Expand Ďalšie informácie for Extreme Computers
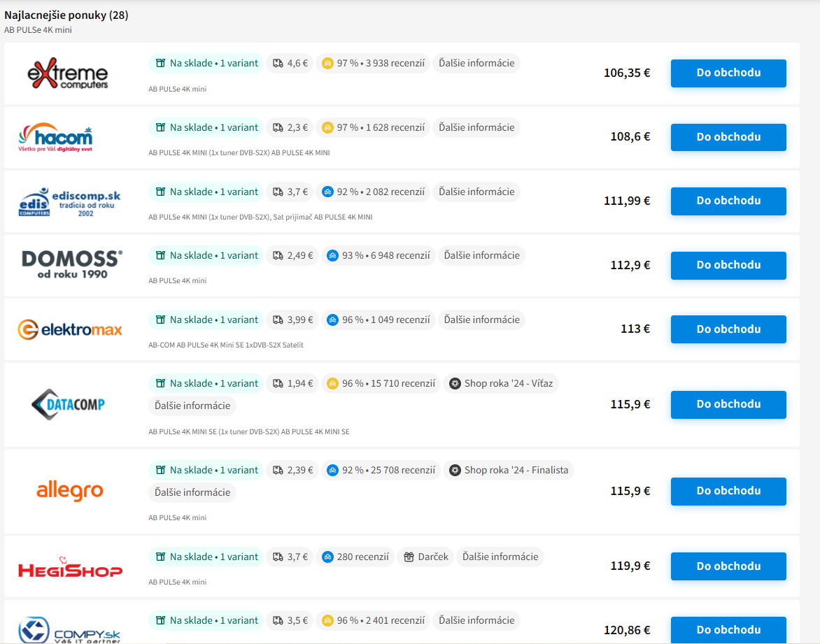This screenshot has width=820, height=644. coord(476,64)
